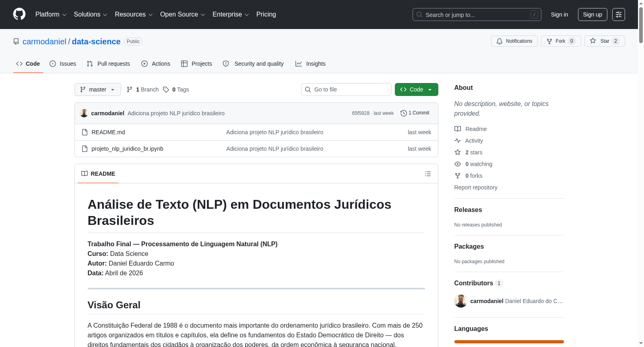
Task: Open the carmodaniel user profile link
Action: pyautogui.click(x=44, y=42)
